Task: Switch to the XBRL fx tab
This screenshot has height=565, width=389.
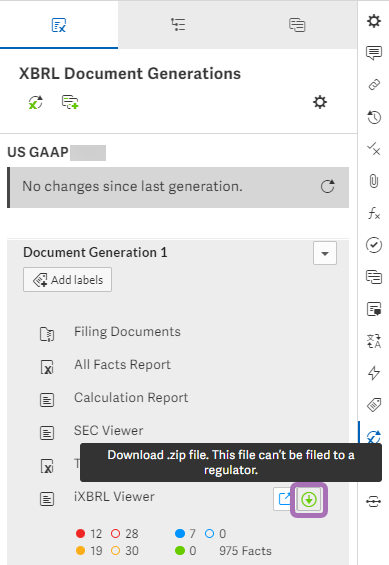Action: coord(59,25)
